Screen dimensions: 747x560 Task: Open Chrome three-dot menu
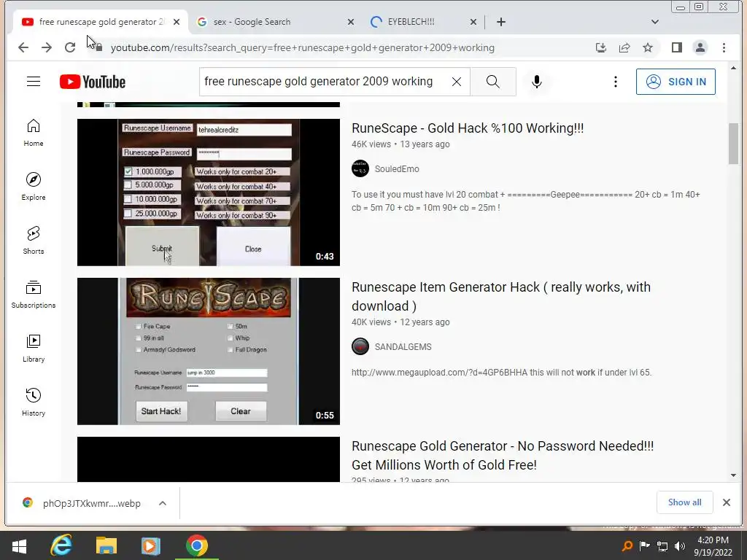tap(724, 47)
